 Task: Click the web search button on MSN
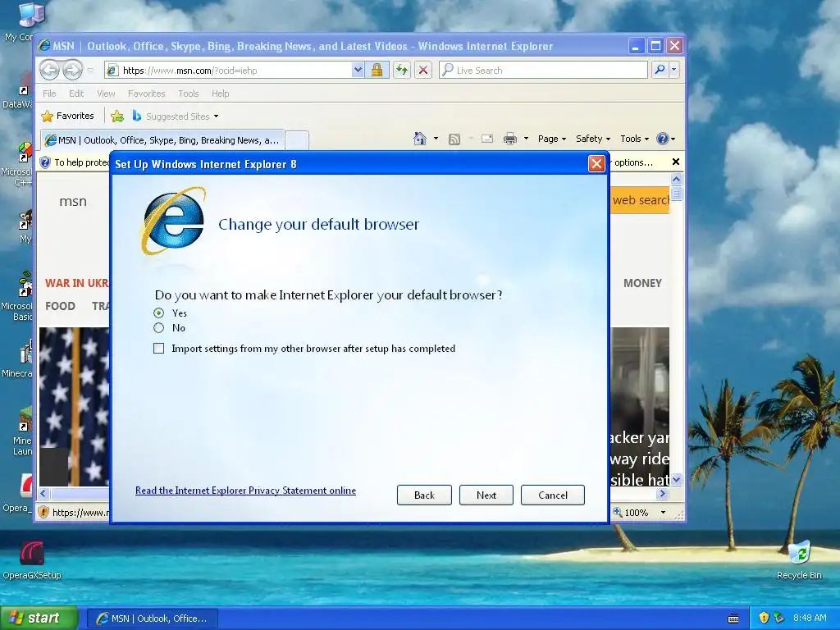pos(640,200)
